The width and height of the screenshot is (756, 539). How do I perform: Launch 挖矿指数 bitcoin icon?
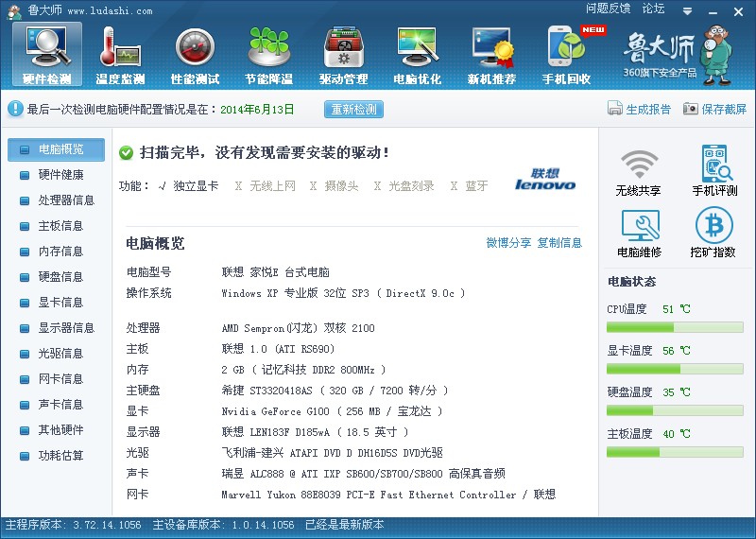tap(713, 233)
